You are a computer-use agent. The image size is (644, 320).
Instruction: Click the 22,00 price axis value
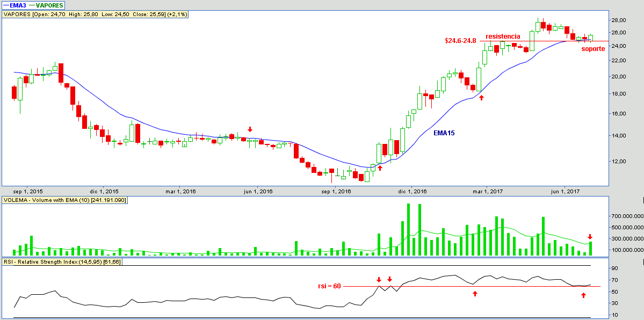click(x=619, y=60)
